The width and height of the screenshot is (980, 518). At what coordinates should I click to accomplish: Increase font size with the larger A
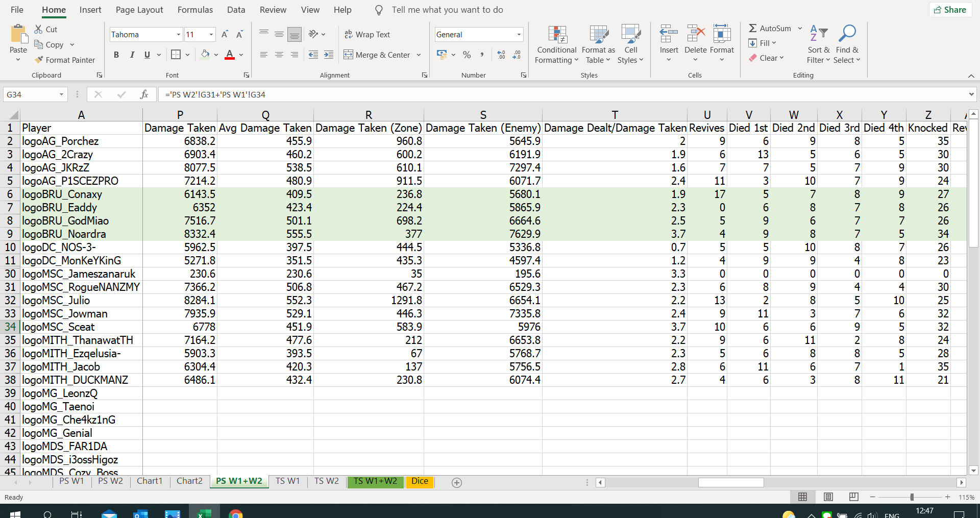(x=225, y=34)
